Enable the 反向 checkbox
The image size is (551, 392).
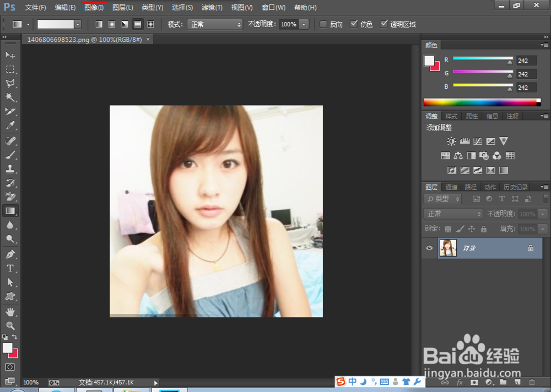coord(323,24)
